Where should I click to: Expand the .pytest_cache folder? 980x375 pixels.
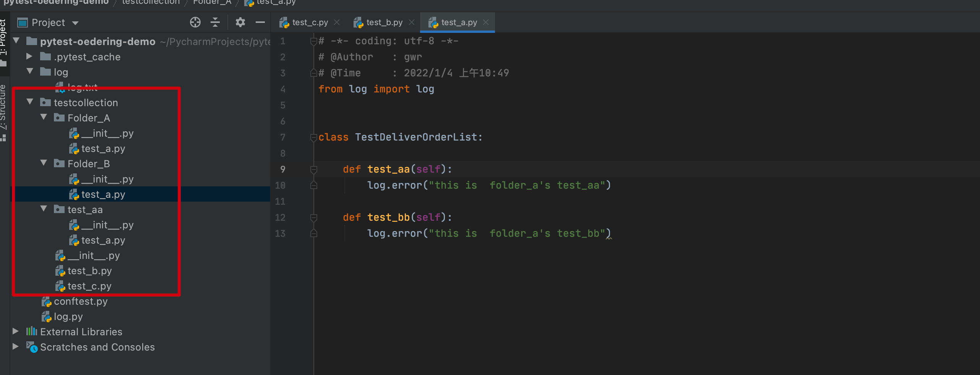[30, 57]
